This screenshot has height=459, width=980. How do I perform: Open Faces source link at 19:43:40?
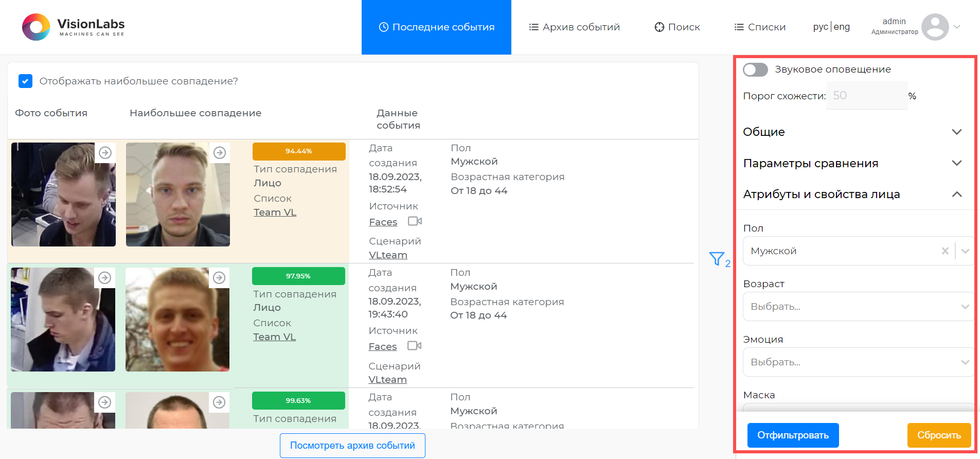click(x=383, y=347)
